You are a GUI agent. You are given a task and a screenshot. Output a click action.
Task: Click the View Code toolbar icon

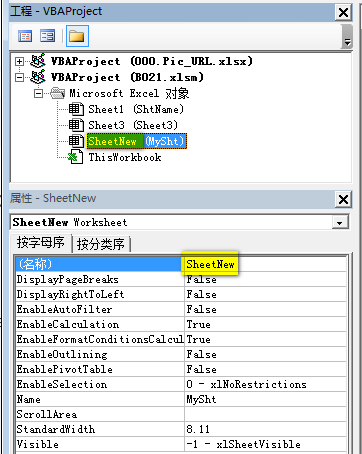[x=25, y=36]
